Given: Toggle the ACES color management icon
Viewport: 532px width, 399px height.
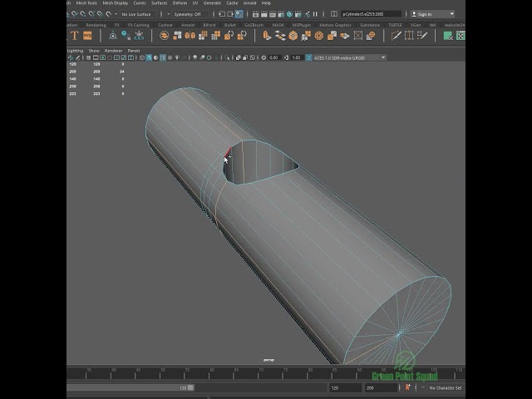Looking at the screenshot, I should click(308, 57).
